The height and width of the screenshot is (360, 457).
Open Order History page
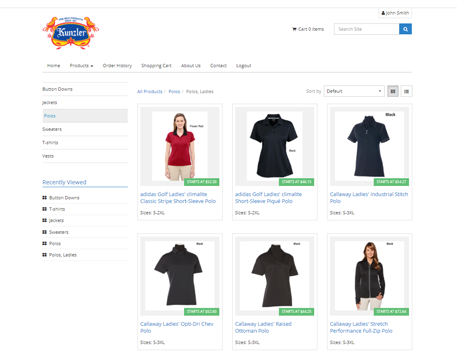[x=117, y=66]
